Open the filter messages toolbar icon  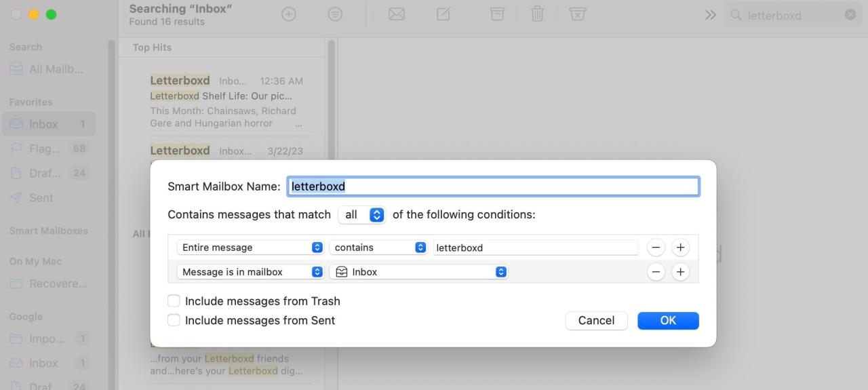pos(335,14)
